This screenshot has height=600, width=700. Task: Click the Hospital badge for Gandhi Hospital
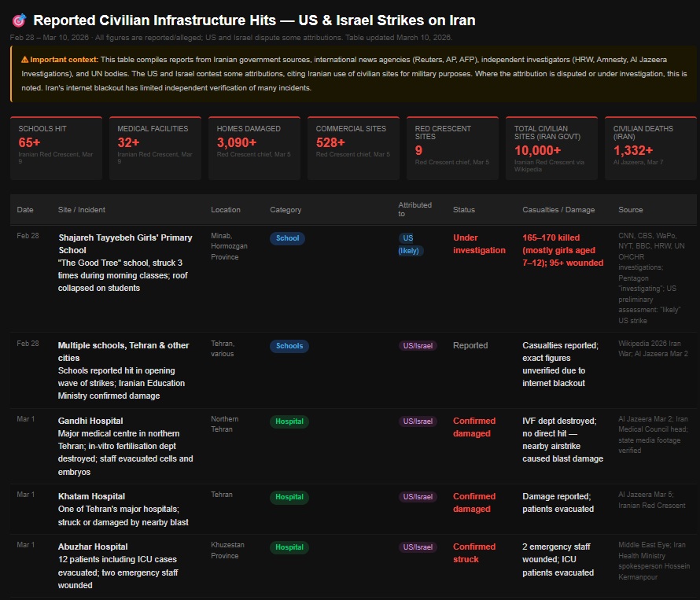pyautogui.click(x=289, y=421)
